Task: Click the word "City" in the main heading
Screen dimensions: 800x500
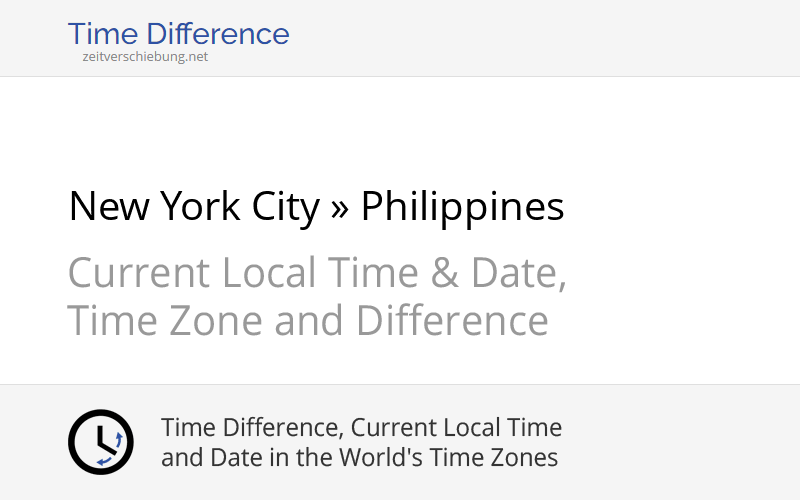Action: (290, 207)
